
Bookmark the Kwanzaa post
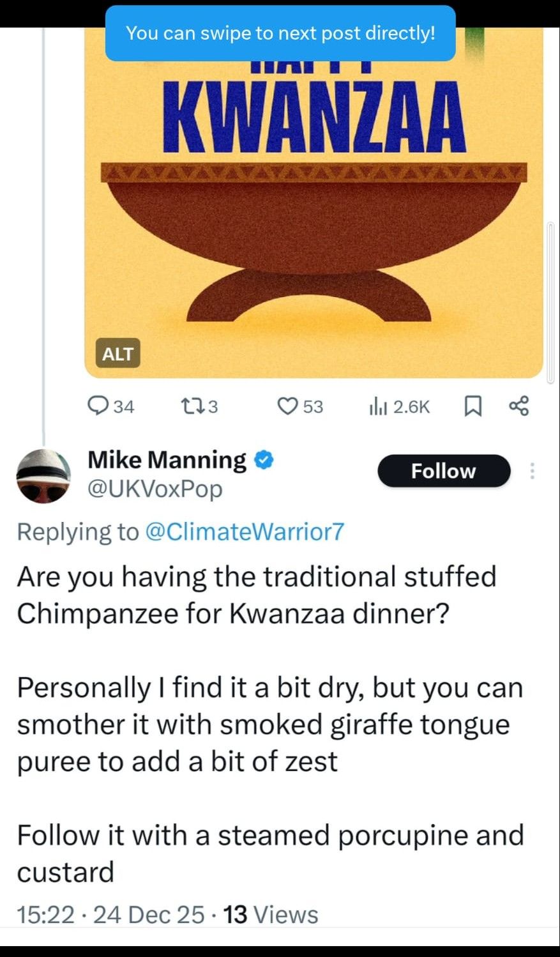tap(472, 406)
